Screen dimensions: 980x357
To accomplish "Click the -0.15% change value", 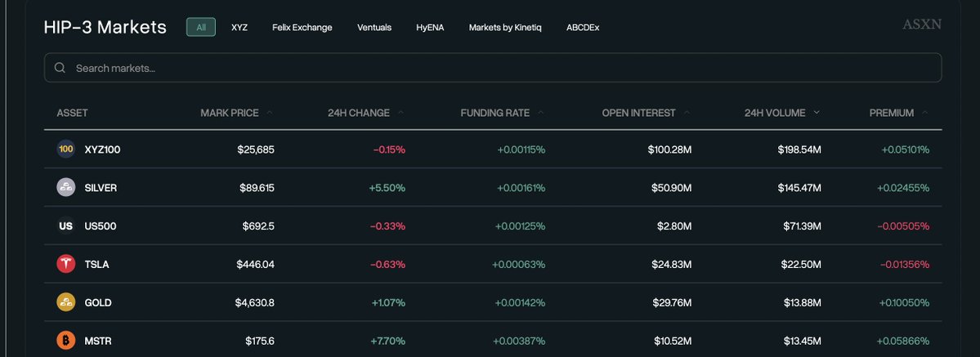I will tap(389, 149).
